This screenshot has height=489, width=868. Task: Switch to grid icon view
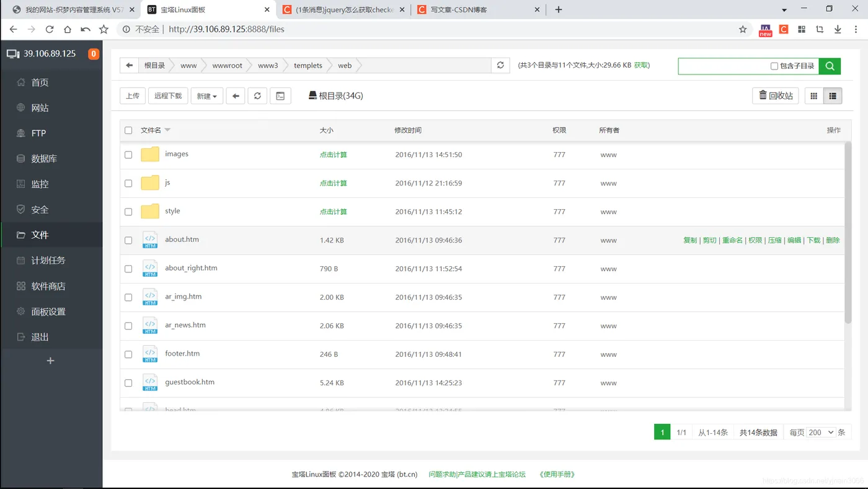[814, 96]
